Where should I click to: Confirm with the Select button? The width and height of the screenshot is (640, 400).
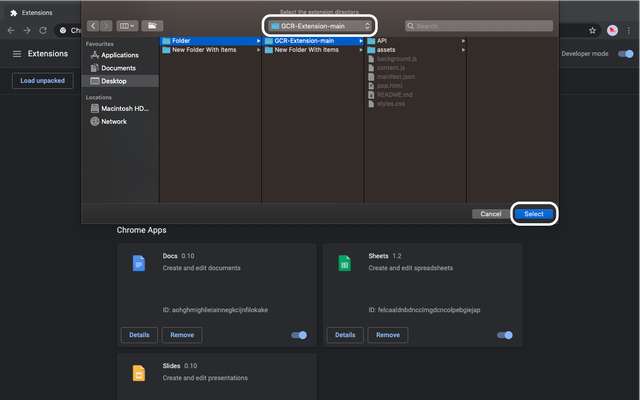[533, 214]
